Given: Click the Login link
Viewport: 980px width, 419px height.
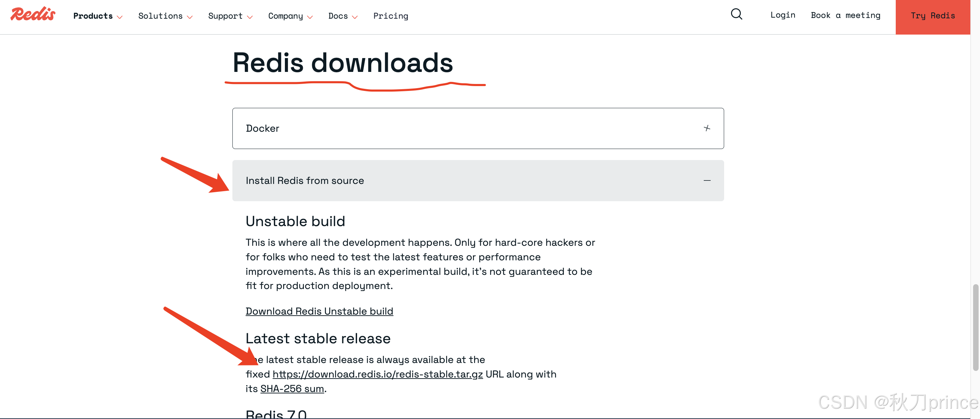Looking at the screenshot, I should tap(782, 15).
